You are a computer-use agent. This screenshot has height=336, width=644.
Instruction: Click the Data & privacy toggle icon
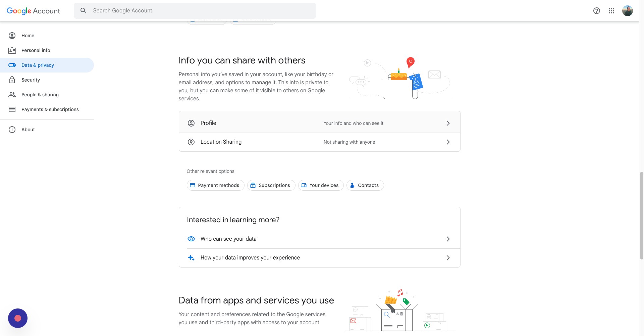(x=12, y=65)
